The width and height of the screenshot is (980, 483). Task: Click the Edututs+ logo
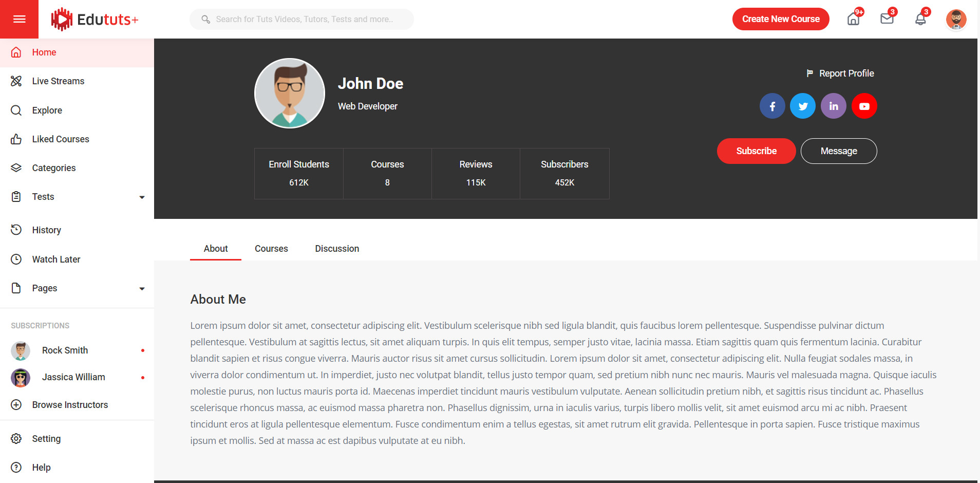(x=95, y=20)
